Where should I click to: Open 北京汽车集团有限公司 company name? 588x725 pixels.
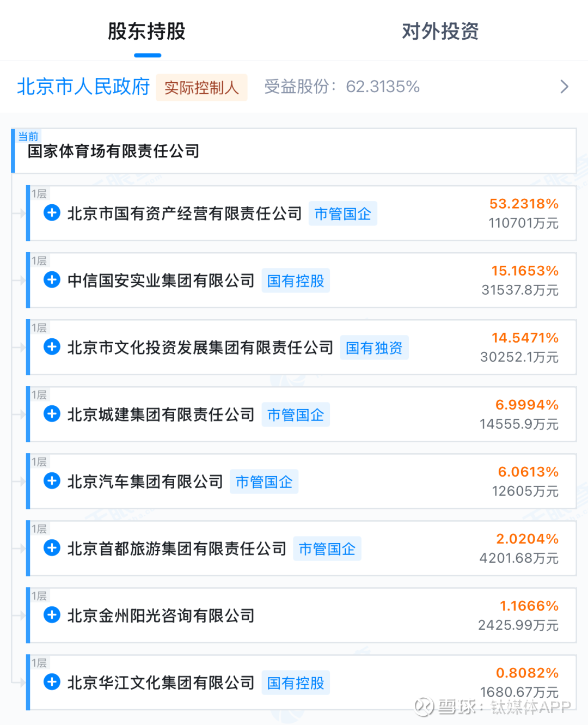pyautogui.click(x=145, y=482)
